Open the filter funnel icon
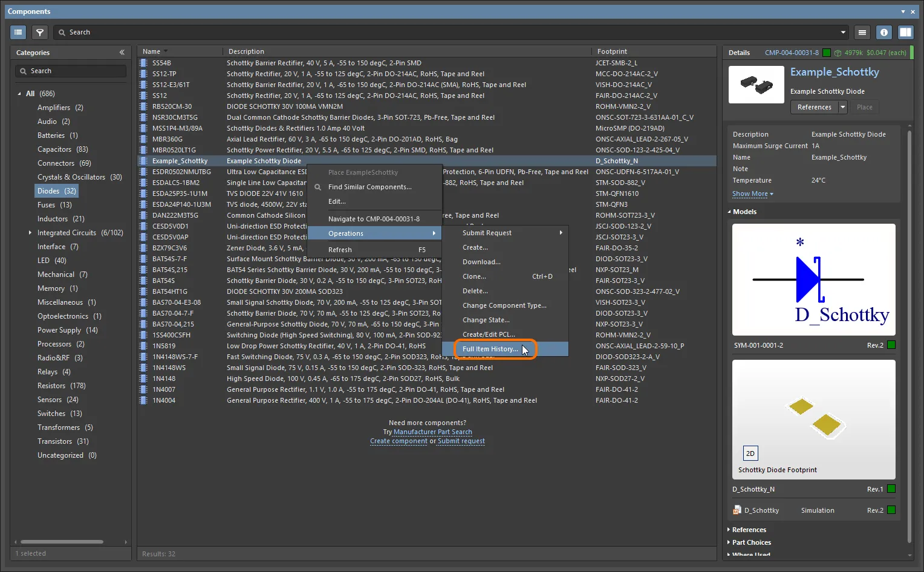Image resolution: width=924 pixels, height=572 pixels. pyautogui.click(x=40, y=32)
